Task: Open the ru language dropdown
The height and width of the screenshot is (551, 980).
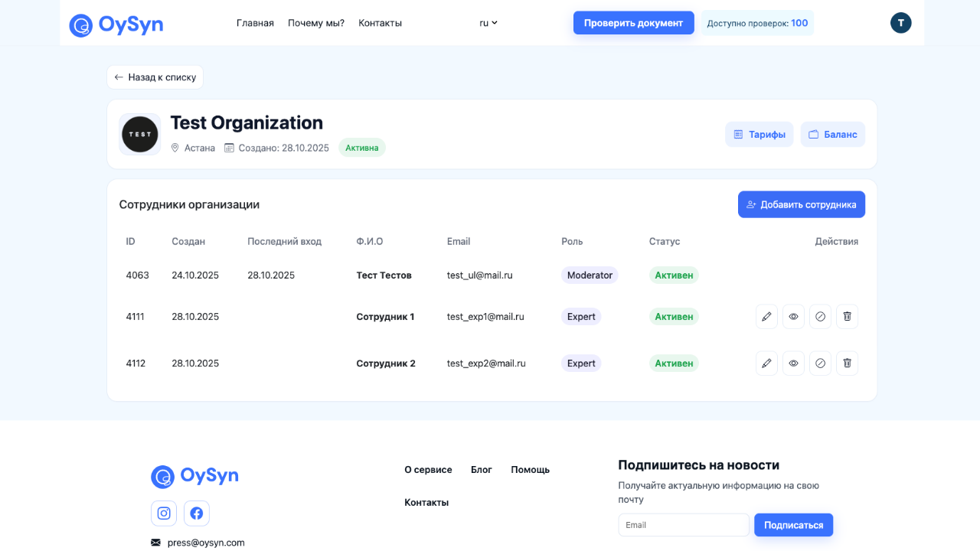Action: (488, 23)
